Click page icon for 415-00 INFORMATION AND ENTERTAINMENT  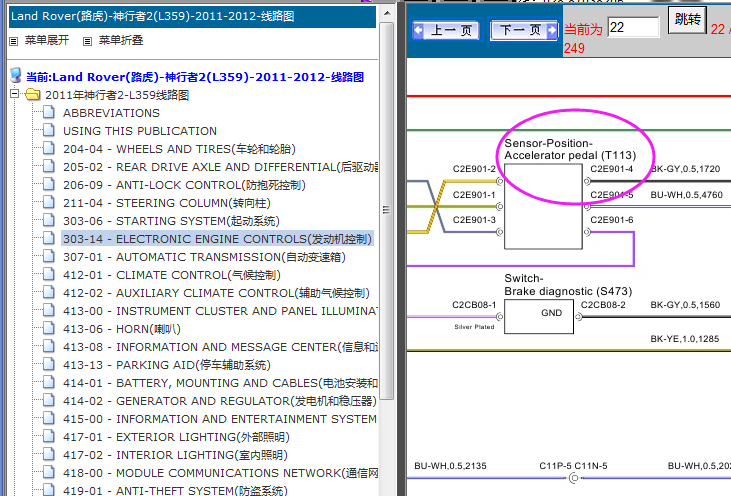tap(48, 418)
